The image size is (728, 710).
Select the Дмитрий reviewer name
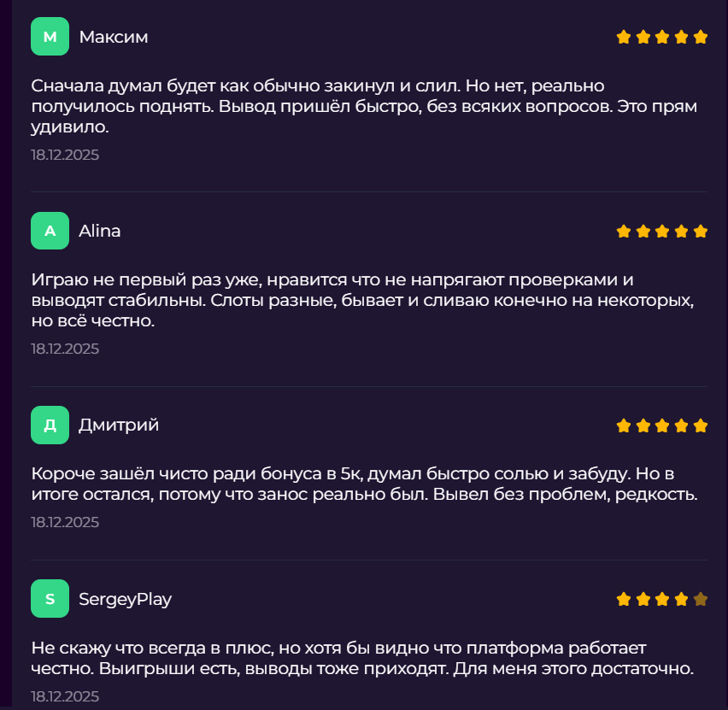tap(119, 425)
